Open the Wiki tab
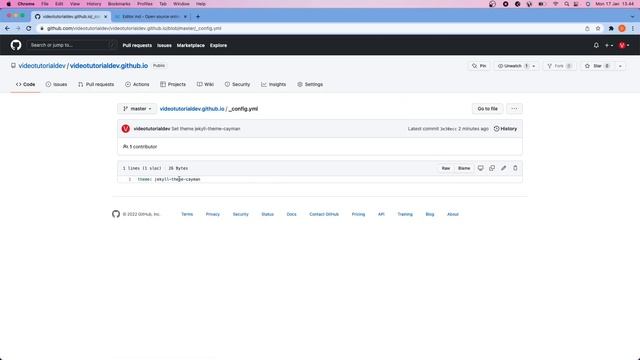Screen dimensions: 640x360 click(205, 84)
